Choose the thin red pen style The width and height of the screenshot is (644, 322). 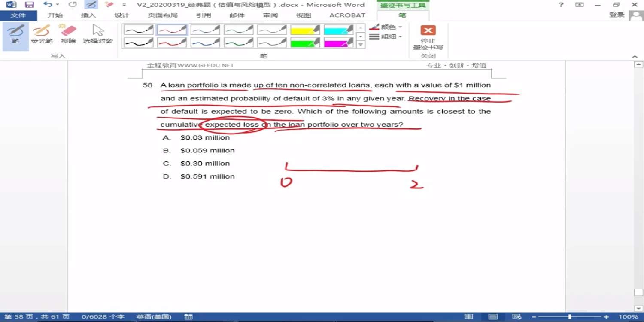click(x=172, y=30)
